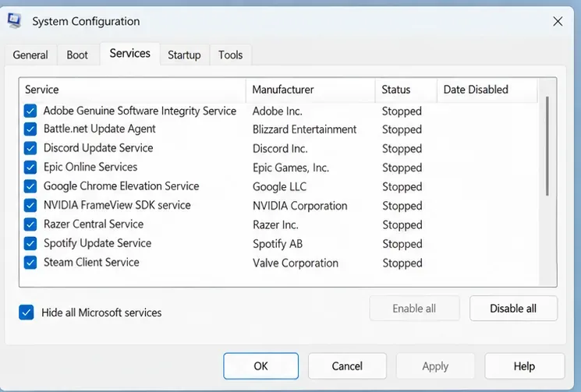
Task: Click the Disable all button
Action: click(x=513, y=309)
